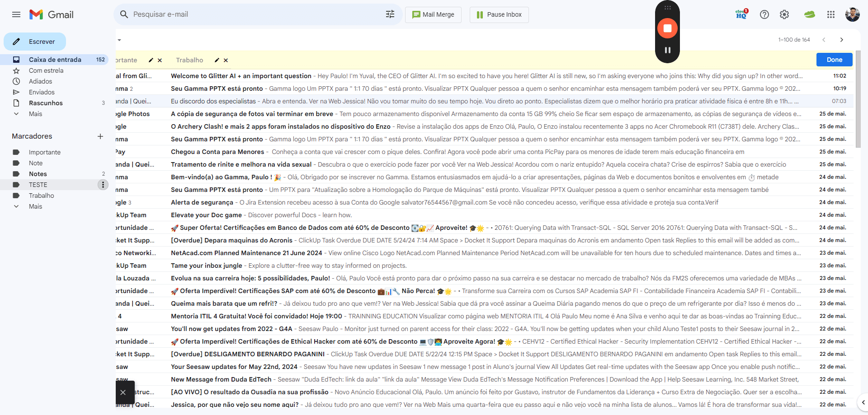
Task: Click the green leaf extension icon
Action: [x=809, y=14]
